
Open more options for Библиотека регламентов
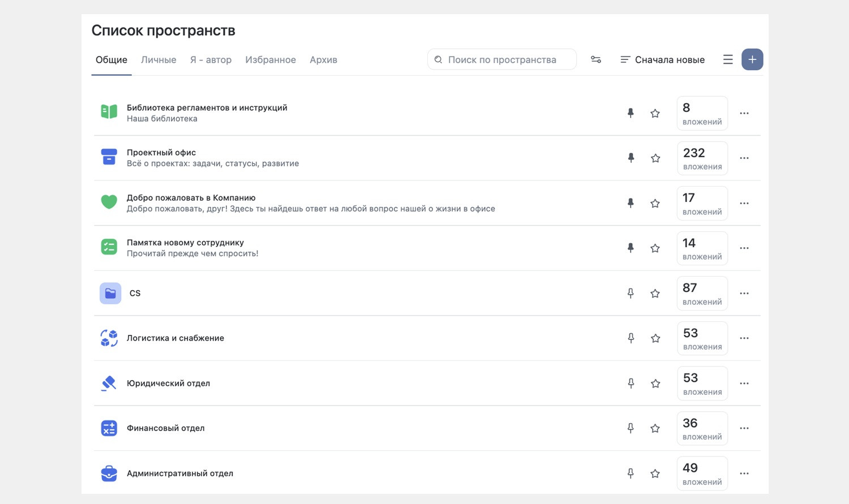coord(744,113)
